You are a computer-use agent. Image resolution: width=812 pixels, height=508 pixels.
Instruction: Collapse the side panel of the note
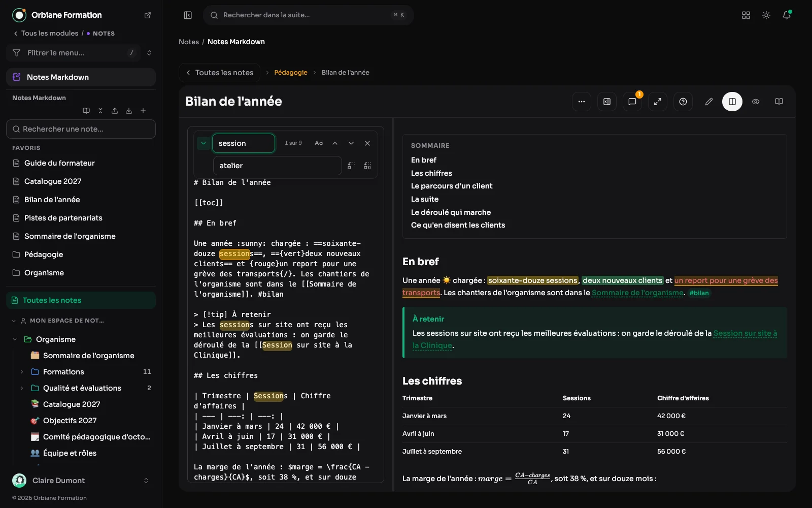click(x=607, y=102)
